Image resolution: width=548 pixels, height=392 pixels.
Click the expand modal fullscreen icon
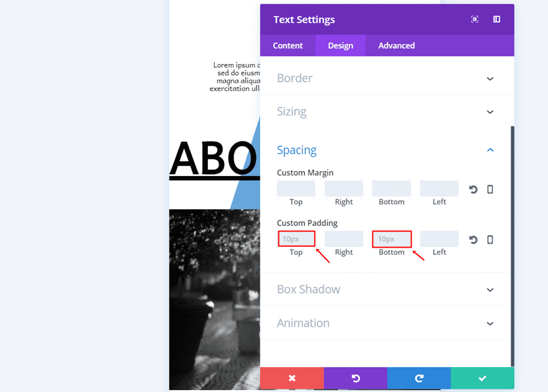click(475, 19)
